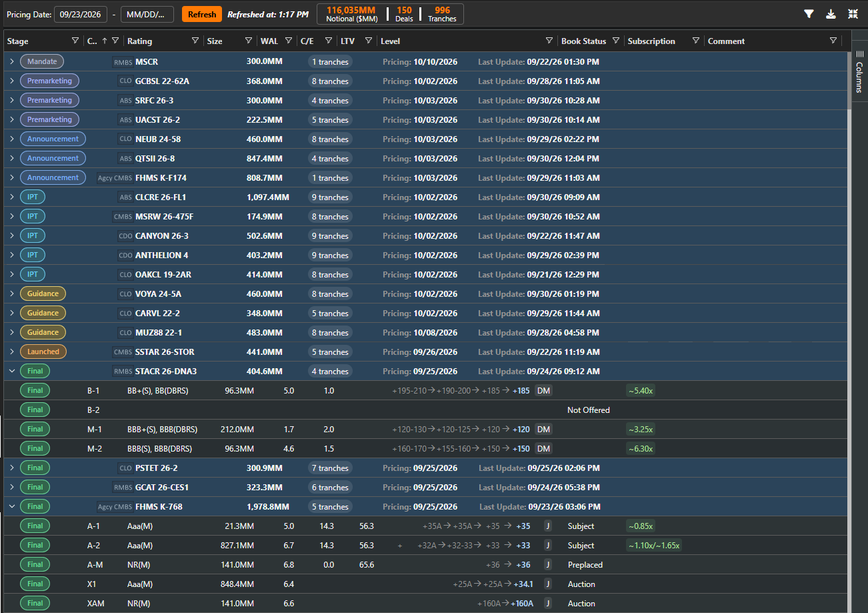
Task: Open the Size column filter icon
Action: tap(249, 41)
